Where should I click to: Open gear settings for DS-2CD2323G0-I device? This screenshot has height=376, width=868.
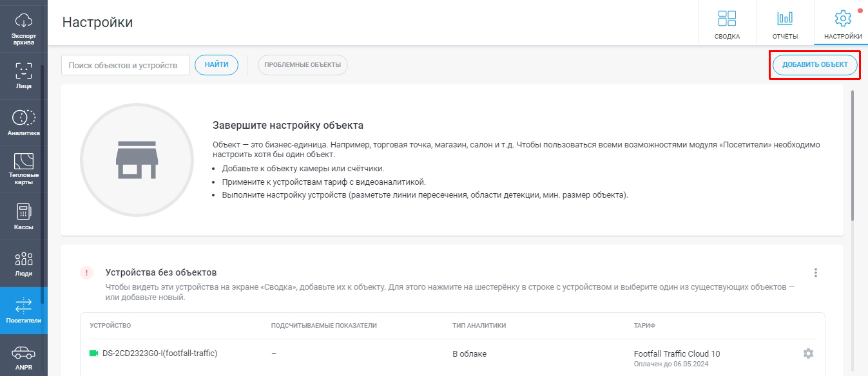[x=808, y=353]
